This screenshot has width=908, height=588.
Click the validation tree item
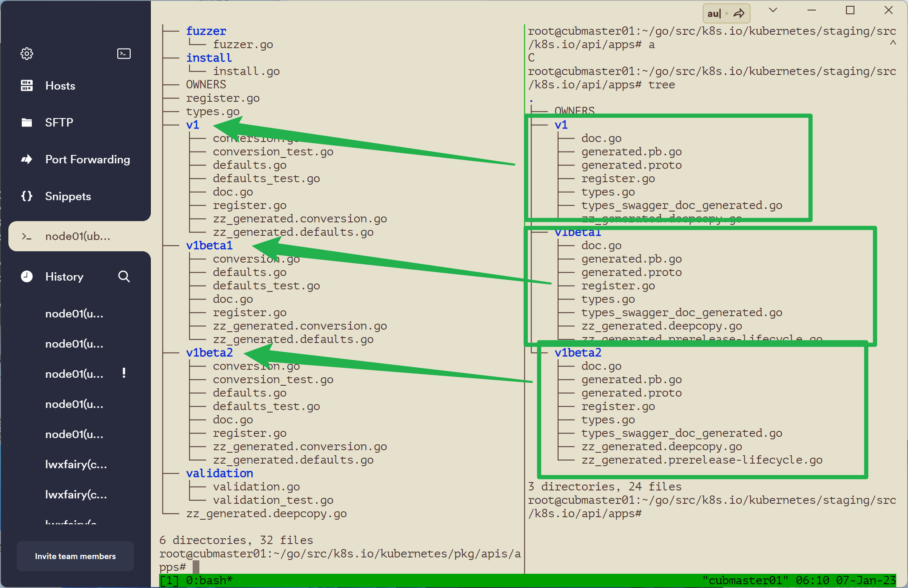click(x=220, y=472)
